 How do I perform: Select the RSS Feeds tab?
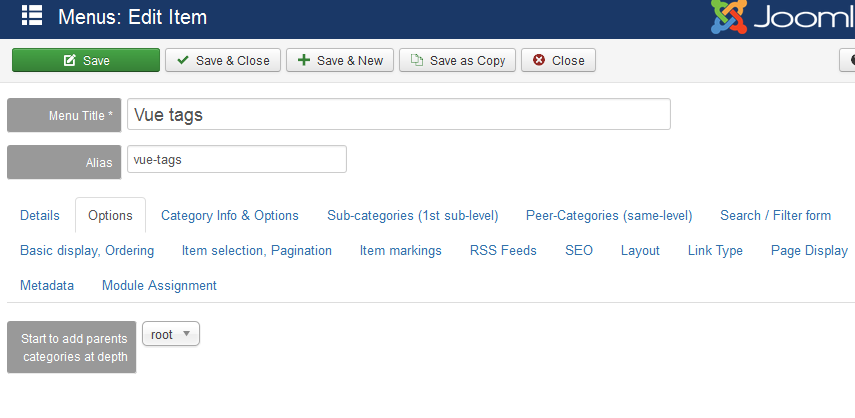click(x=503, y=250)
